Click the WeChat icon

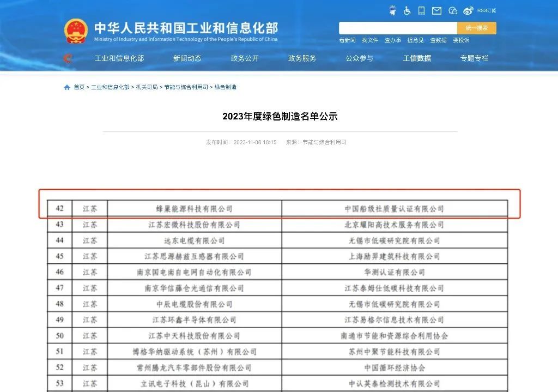tap(453, 11)
